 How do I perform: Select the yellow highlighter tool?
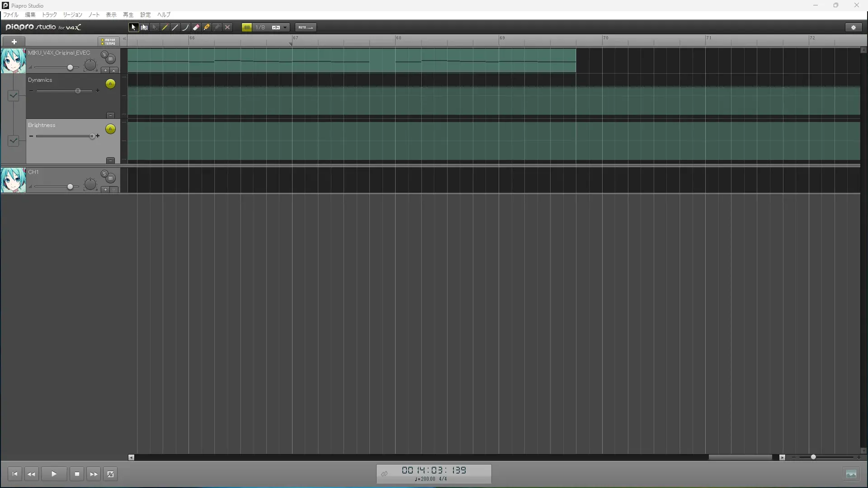207,28
